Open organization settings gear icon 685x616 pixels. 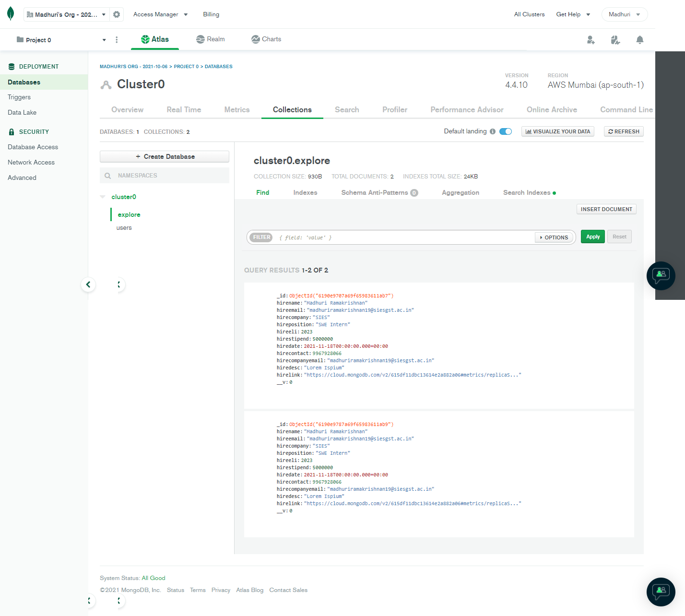click(117, 14)
